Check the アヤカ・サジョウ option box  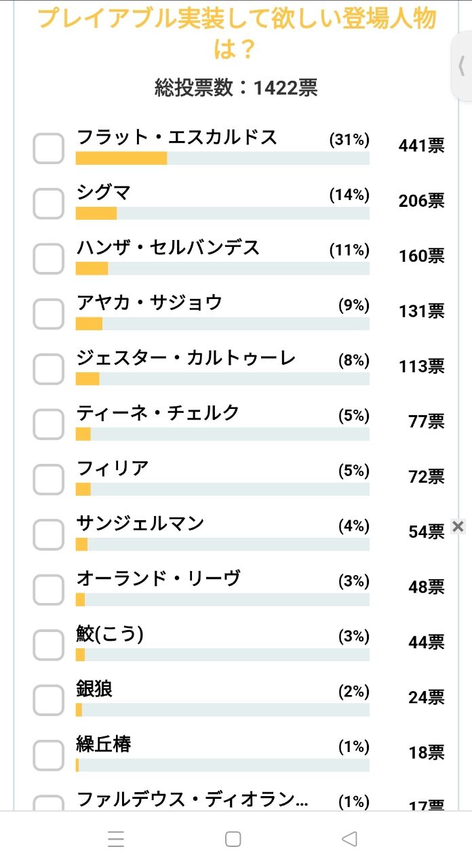pyautogui.click(x=49, y=313)
